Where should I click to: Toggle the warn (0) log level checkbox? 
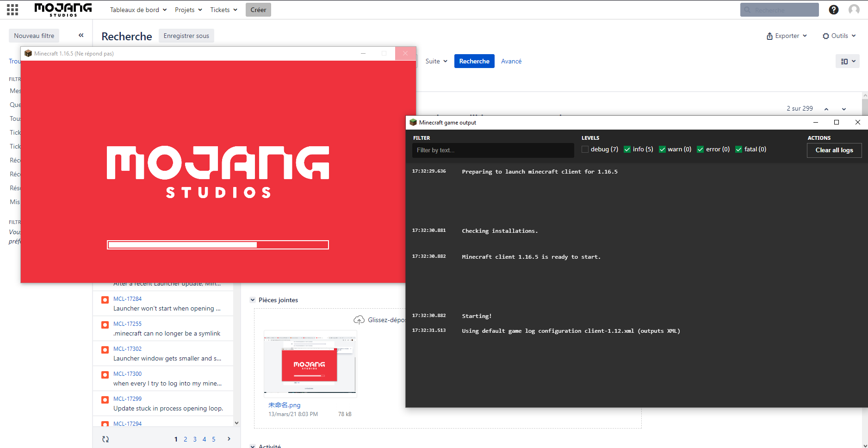(x=662, y=149)
